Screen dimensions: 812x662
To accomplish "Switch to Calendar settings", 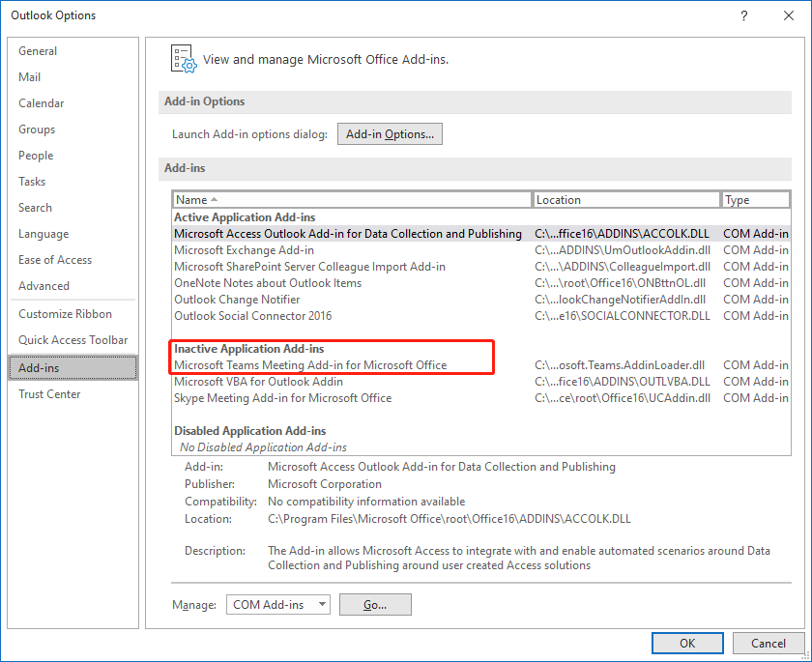I will coord(41,102).
